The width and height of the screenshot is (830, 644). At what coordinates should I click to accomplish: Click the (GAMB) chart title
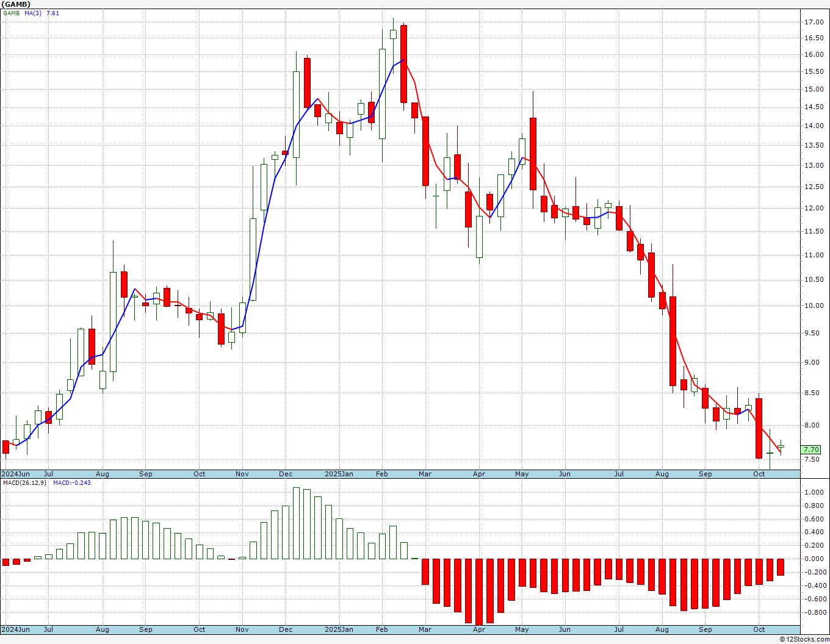click(x=15, y=4)
